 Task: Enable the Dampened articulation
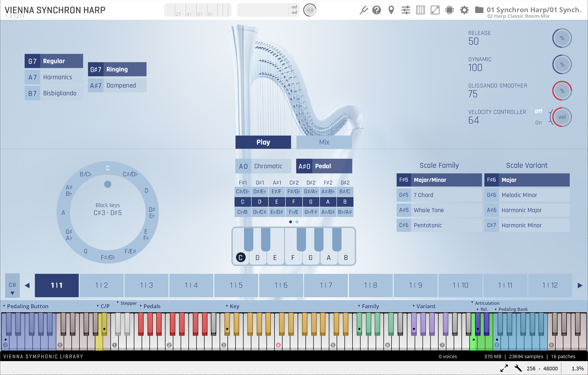click(x=117, y=86)
